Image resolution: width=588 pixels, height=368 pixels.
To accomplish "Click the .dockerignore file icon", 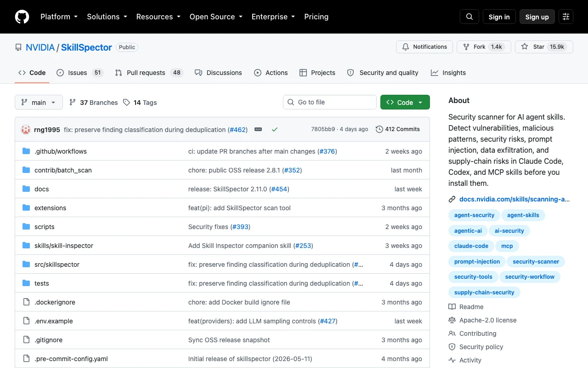I will tap(26, 302).
